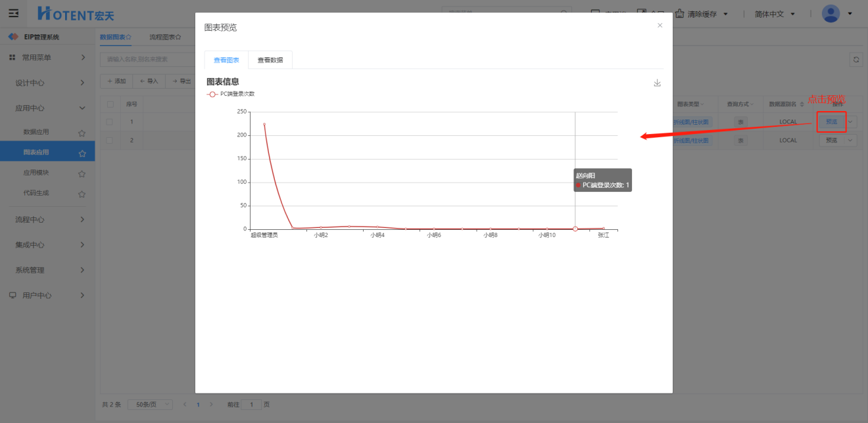Collapse the sidebar with the hamburger icon
868x423 pixels.
point(13,13)
